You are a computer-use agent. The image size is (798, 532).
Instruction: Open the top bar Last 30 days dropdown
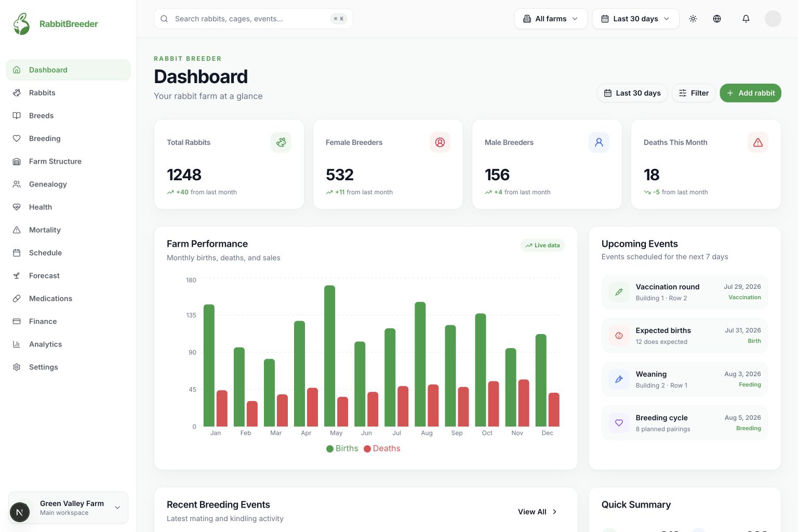pos(635,19)
